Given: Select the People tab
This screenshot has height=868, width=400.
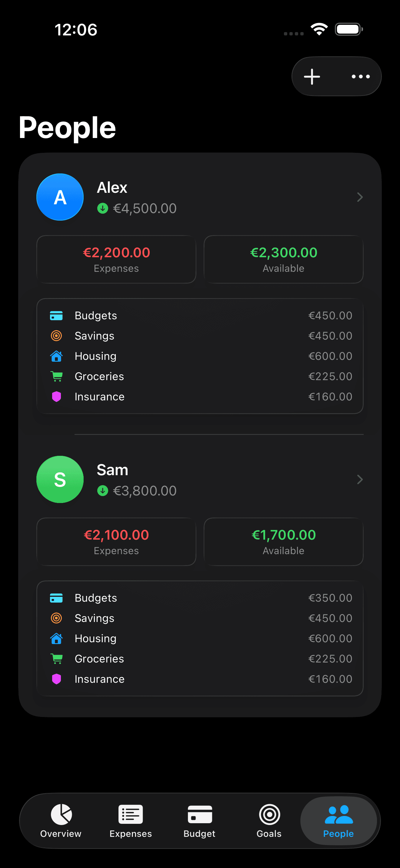Looking at the screenshot, I should click(x=338, y=821).
